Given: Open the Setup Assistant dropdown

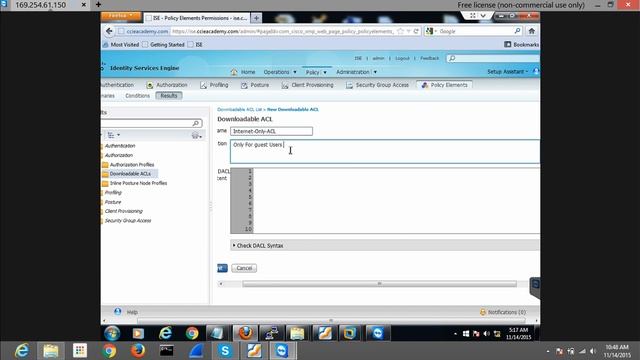Looking at the screenshot, I should 507,71.
